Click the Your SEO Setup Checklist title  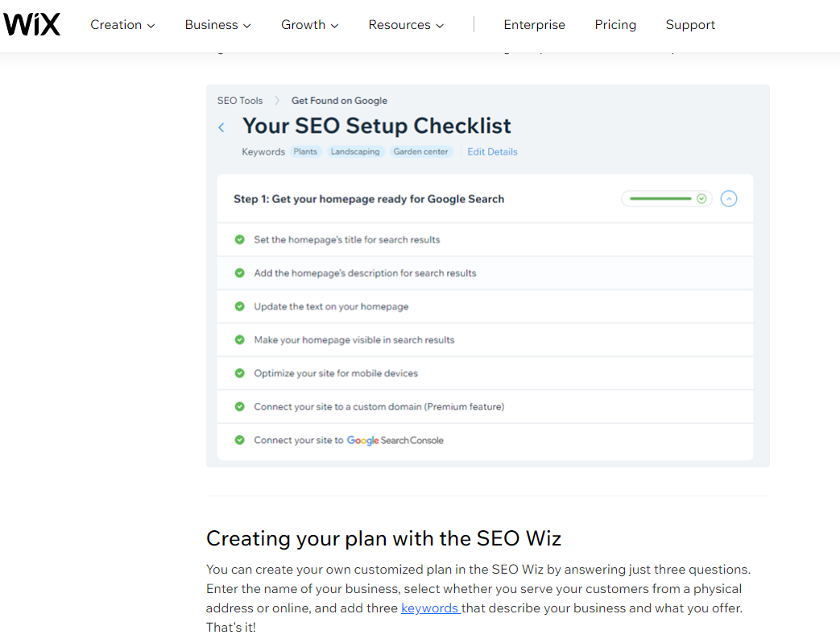[x=377, y=126]
